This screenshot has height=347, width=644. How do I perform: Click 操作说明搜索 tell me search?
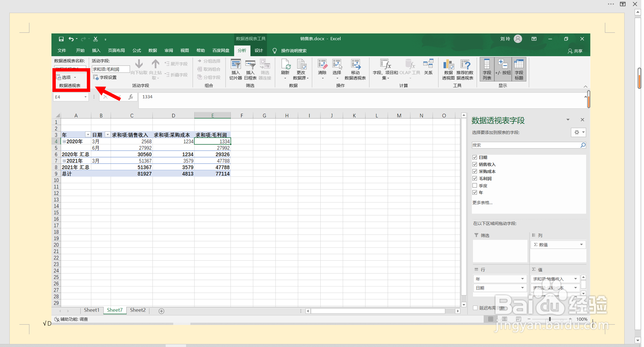coord(294,51)
